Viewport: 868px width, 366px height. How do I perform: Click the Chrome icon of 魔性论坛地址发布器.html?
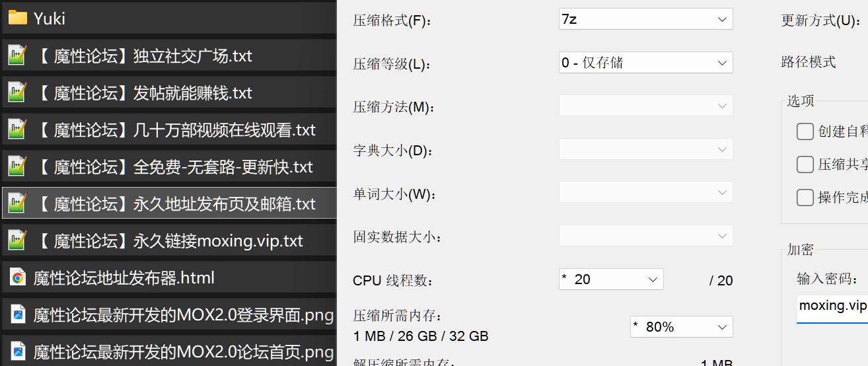tap(18, 278)
